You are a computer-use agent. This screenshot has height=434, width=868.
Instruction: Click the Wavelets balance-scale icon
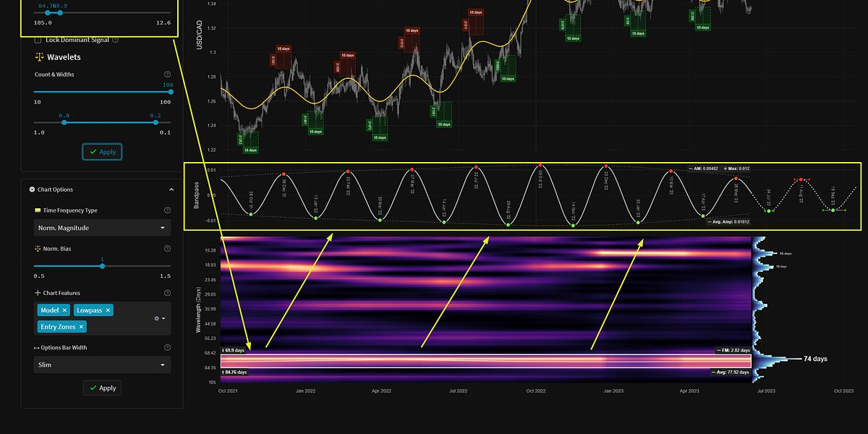point(39,56)
